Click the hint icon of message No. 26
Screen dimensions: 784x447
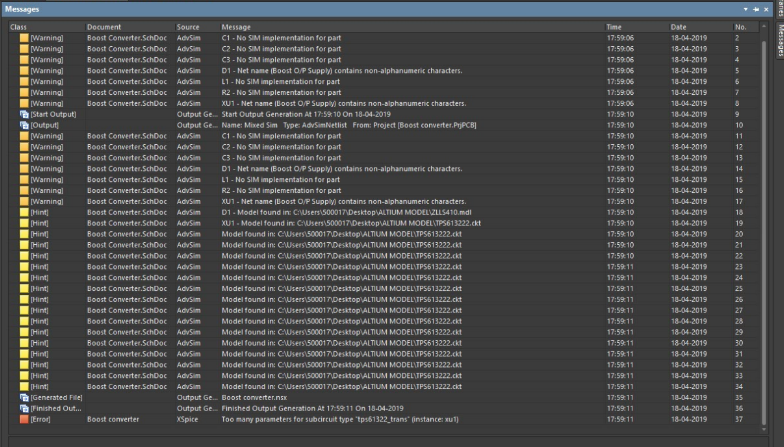(24, 300)
